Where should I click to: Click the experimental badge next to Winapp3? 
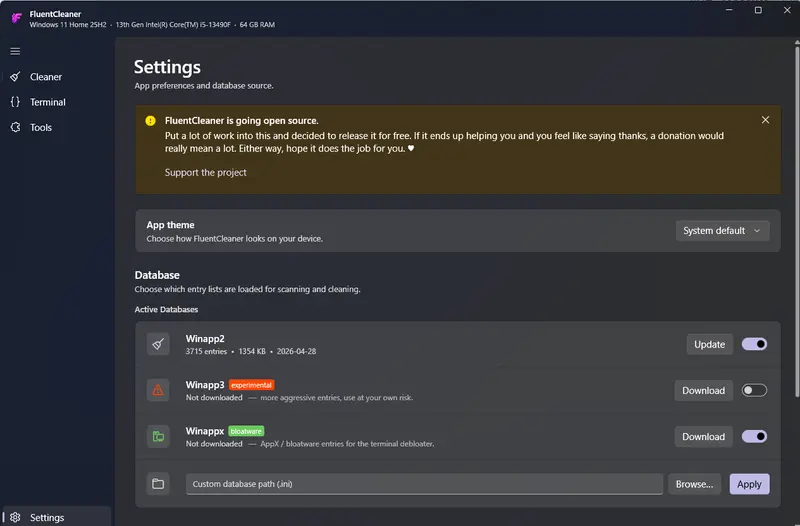(x=252, y=385)
